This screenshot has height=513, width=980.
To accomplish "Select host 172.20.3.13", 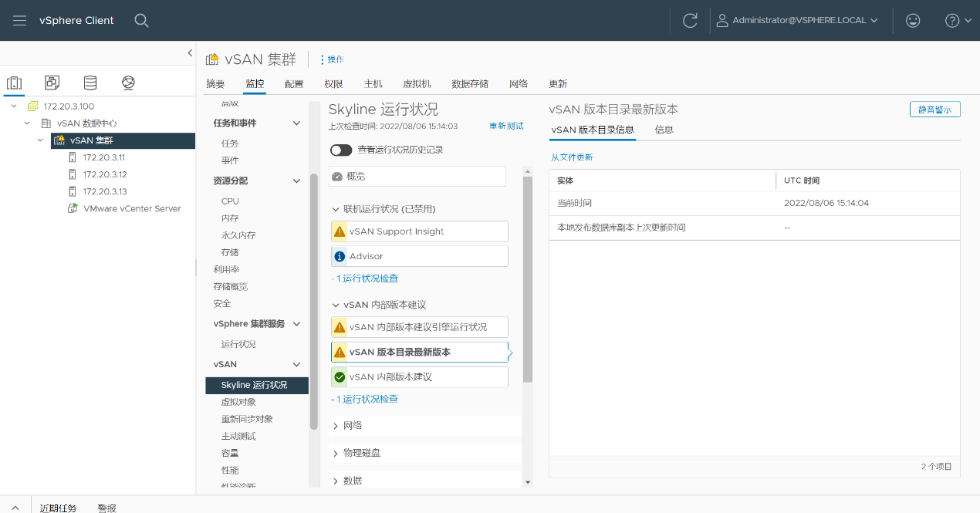I will [105, 191].
